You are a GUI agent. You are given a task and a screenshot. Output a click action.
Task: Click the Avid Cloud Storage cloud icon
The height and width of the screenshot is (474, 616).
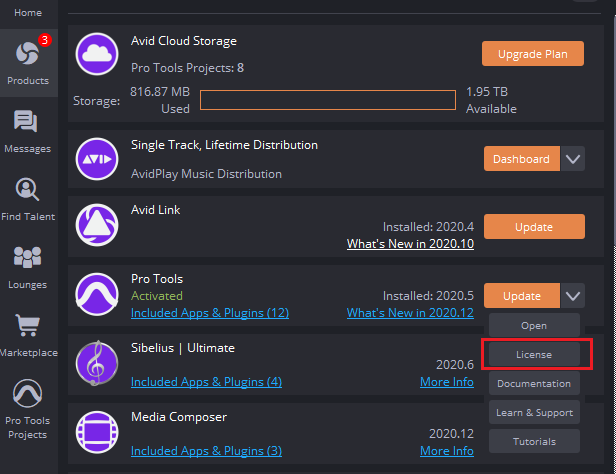point(97,54)
